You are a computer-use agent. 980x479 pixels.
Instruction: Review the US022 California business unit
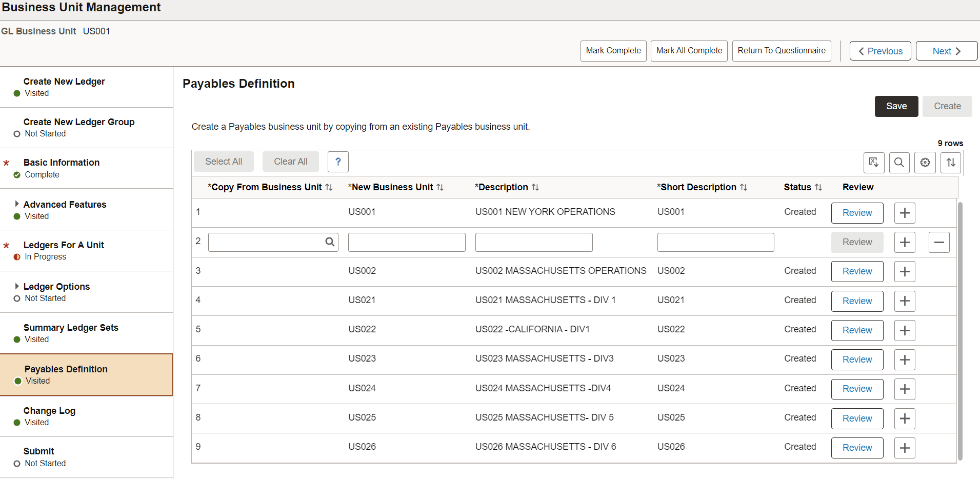pyautogui.click(x=856, y=330)
